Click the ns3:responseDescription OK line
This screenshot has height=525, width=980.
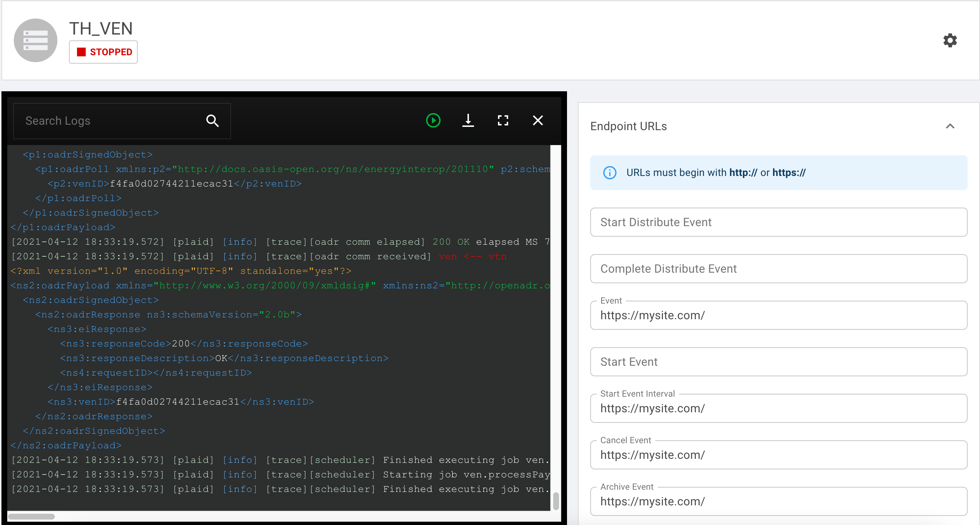tap(224, 358)
